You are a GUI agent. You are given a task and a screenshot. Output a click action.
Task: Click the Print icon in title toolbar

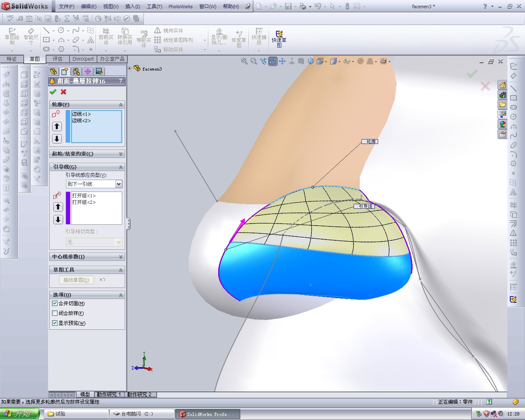click(303, 7)
